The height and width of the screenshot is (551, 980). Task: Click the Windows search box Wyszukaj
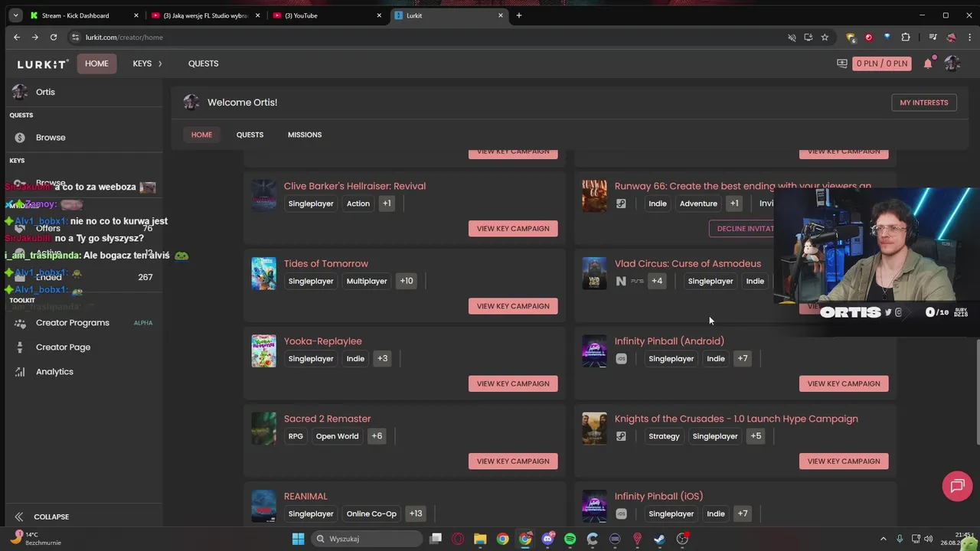point(367,539)
